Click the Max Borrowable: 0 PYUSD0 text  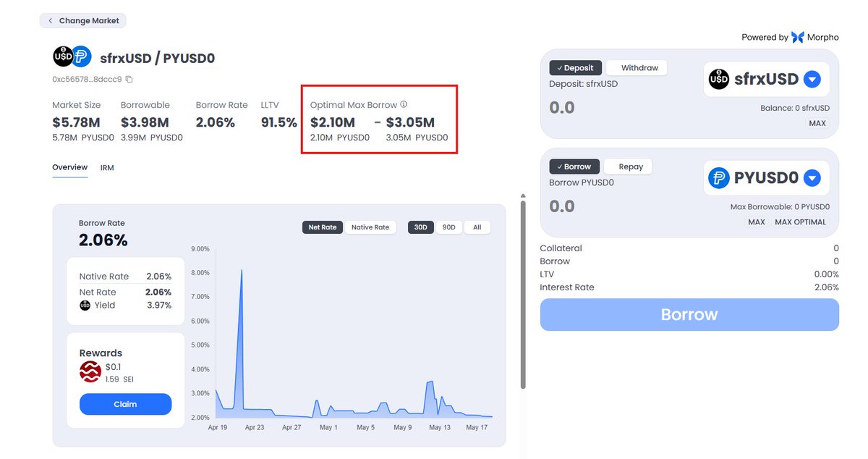[778, 207]
